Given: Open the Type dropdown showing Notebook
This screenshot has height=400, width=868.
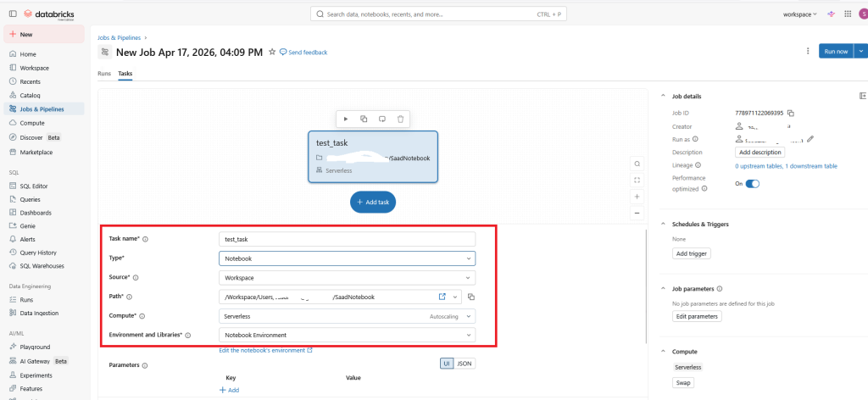Looking at the screenshot, I should (x=347, y=258).
